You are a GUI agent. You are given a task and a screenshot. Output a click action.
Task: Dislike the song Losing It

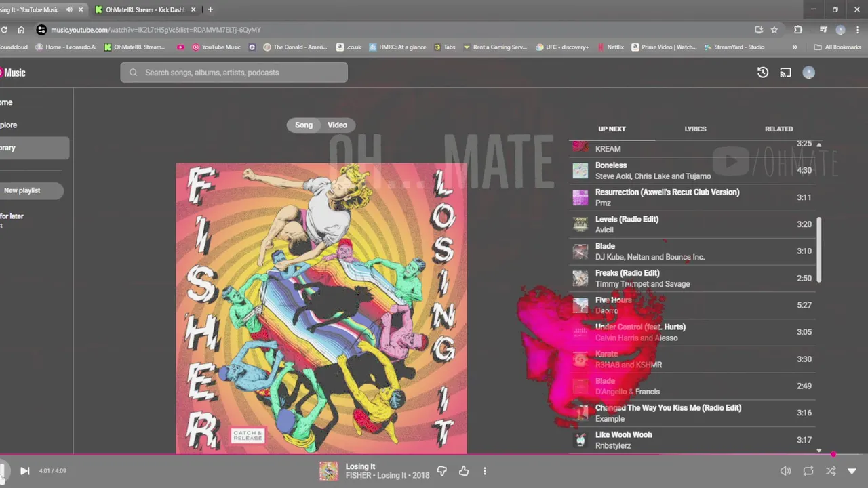442,470
